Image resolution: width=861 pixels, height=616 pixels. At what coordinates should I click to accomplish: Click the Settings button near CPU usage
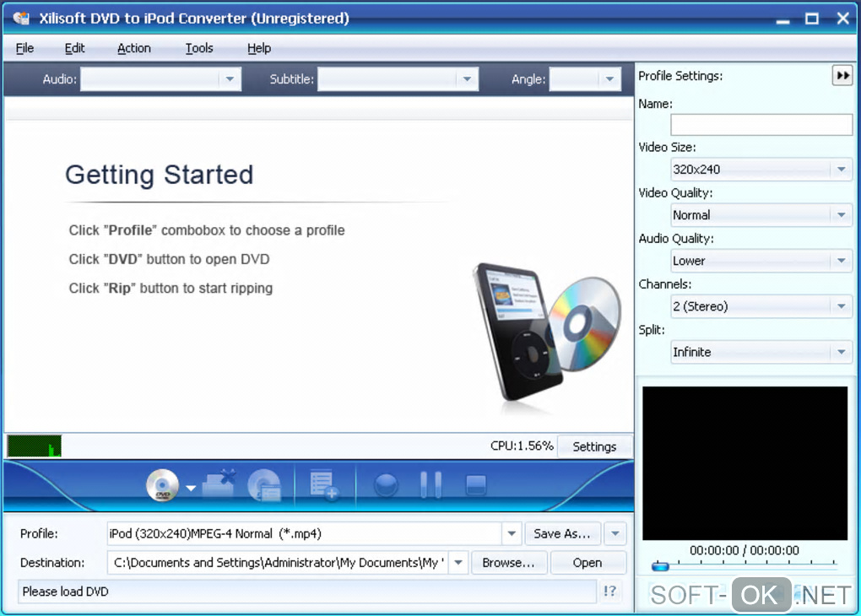click(594, 446)
